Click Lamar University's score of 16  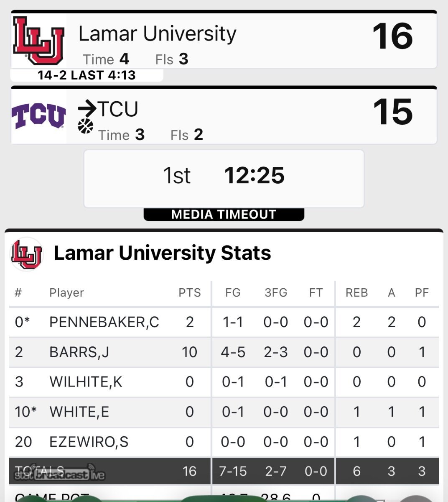392,37
